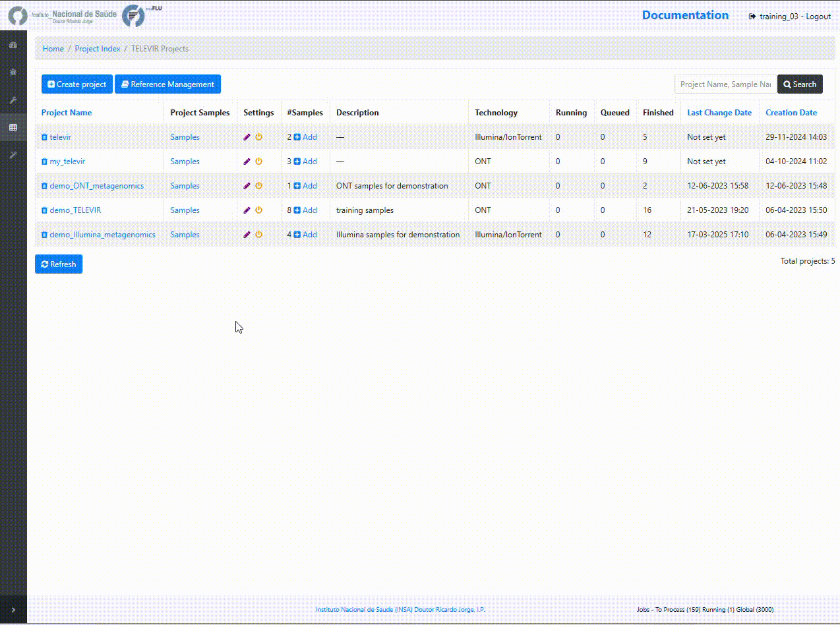
Task: Delete demo_TELEVIR via the trash icon
Action: coord(44,210)
